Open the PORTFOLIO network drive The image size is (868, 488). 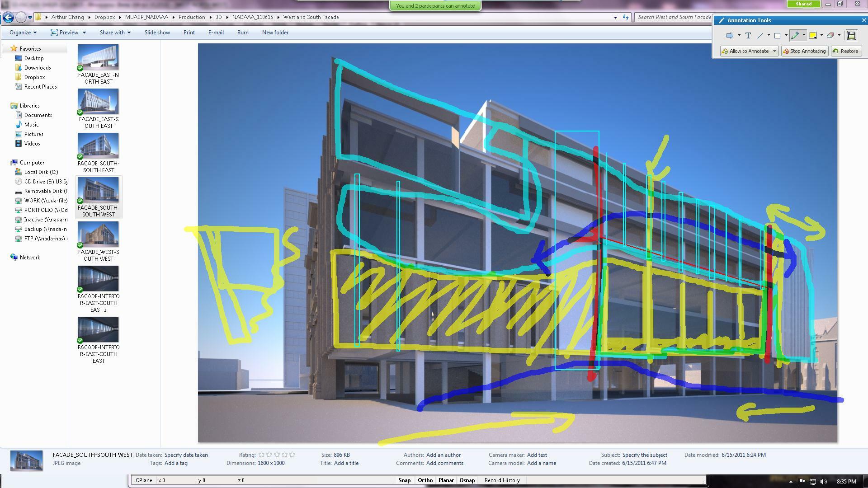41,210
